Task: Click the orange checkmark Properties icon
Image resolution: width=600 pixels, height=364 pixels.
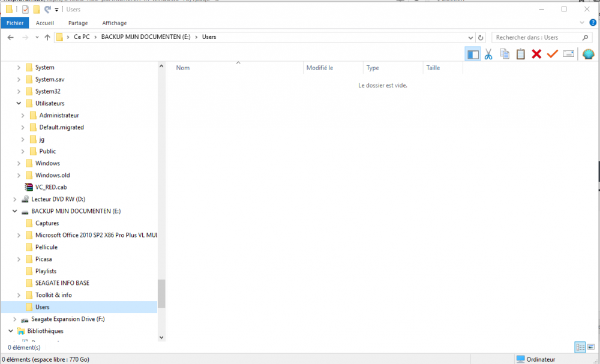Action: 552,54
